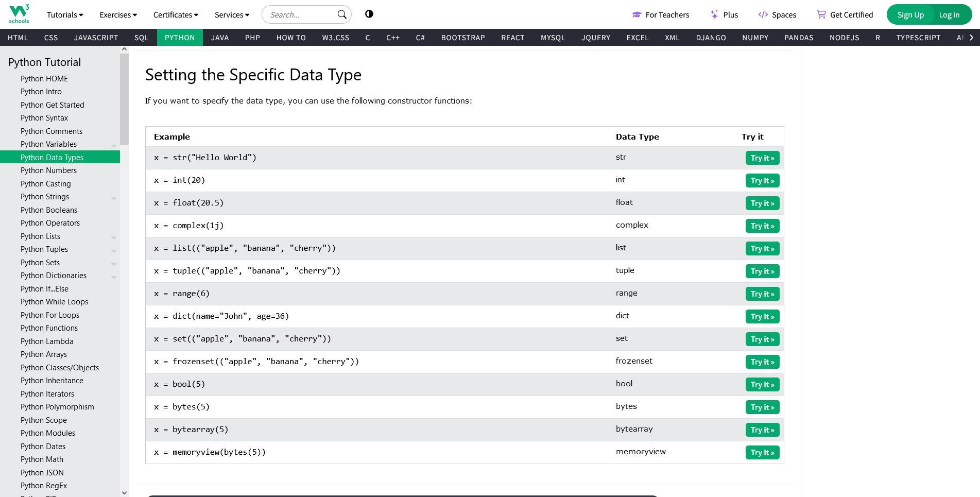Click the Plus sparkle icon

click(714, 14)
